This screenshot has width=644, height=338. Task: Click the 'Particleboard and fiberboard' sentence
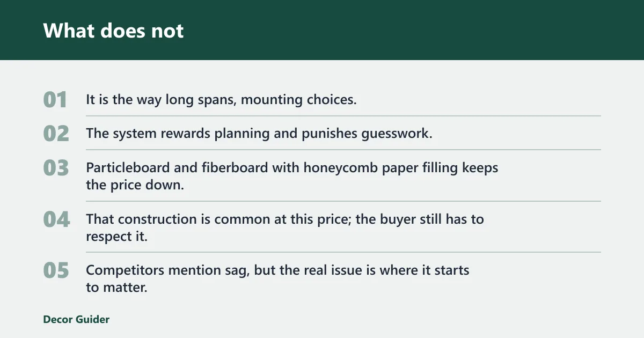[x=292, y=176]
